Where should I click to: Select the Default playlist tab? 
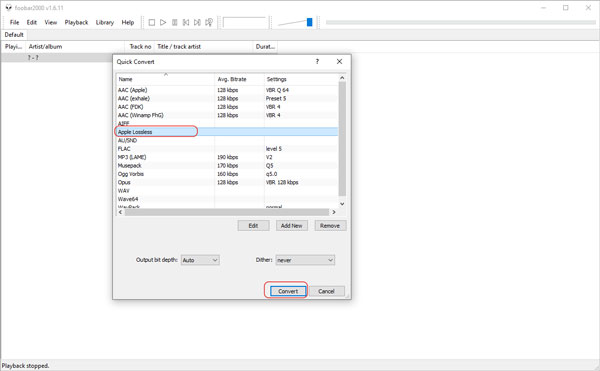pyautogui.click(x=14, y=35)
